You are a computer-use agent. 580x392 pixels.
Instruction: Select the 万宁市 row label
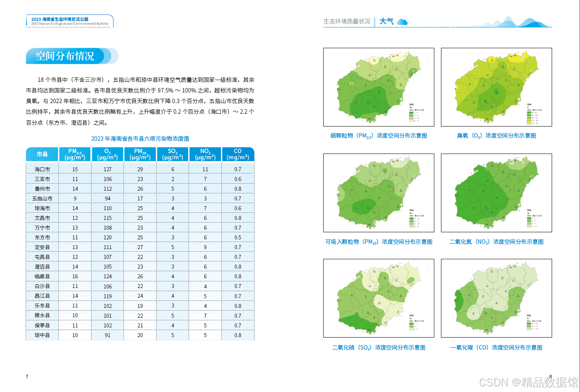point(43,228)
